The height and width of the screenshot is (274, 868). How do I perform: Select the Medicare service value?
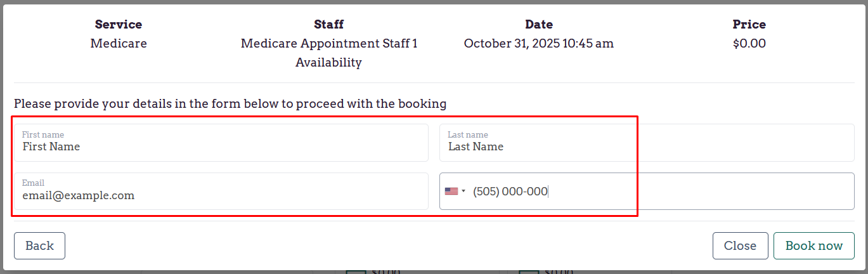[x=119, y=44]
